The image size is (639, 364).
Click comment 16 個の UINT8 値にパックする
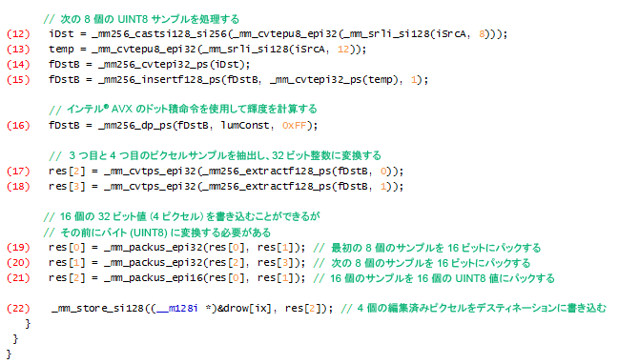click(x=434, y=278)
